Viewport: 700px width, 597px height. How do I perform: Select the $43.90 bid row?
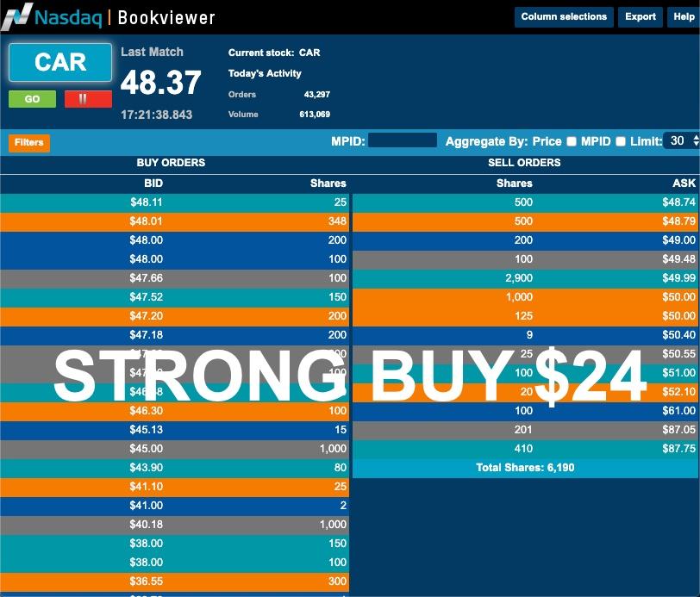[x=174, y=468]
